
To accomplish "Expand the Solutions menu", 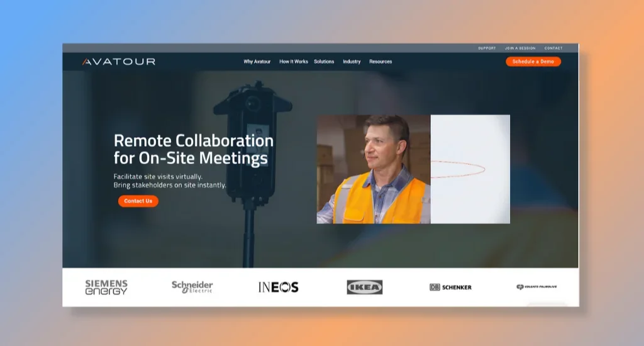I will 324,62.
